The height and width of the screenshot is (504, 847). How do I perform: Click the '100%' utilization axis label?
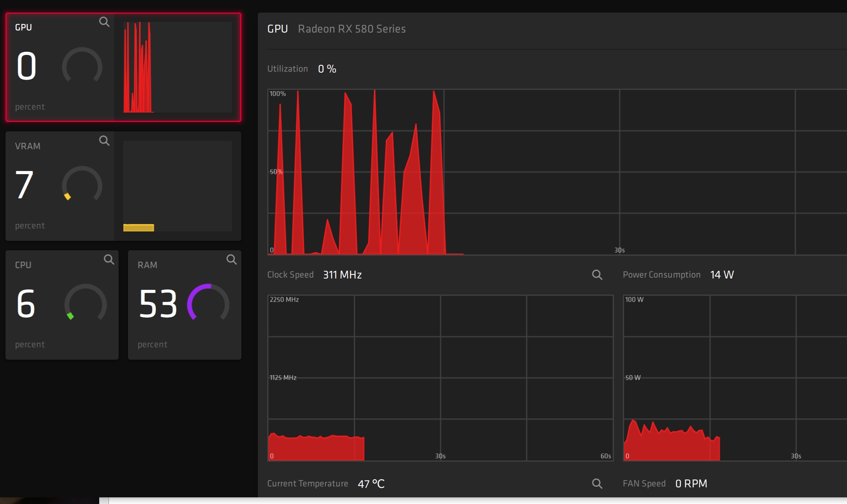[277, 94]
